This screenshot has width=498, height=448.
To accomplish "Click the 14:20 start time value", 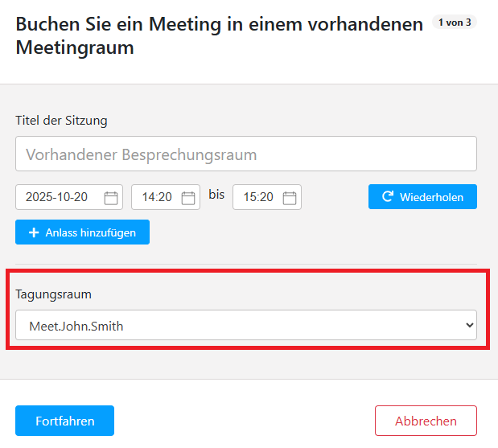I will tap(156, 197).
